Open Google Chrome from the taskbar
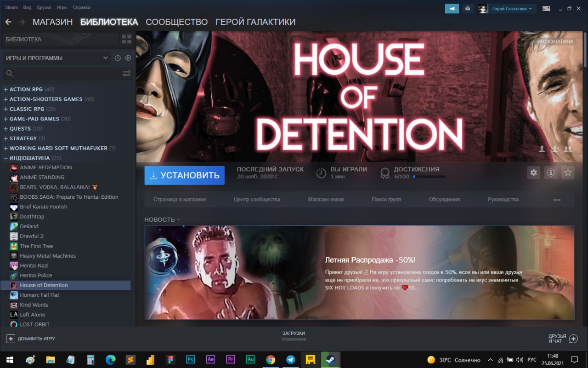Viewport: 588px width, 368px height. [x=271, y=359]
